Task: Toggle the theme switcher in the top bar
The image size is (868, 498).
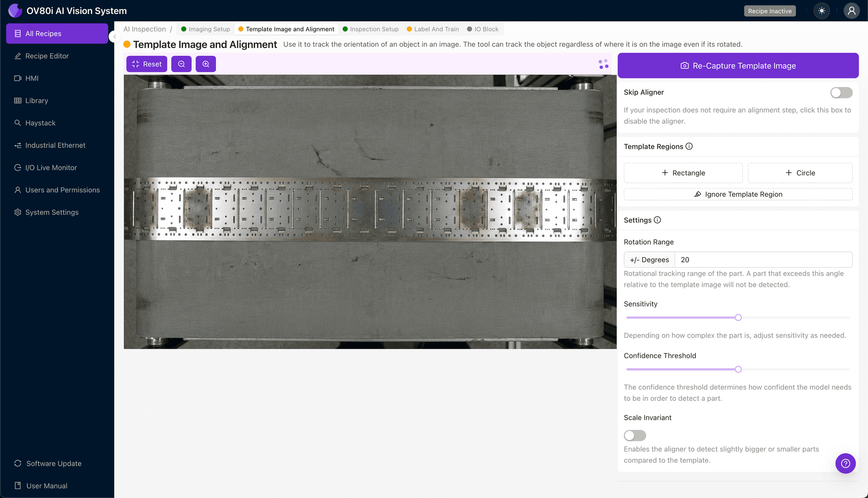Action: (821, 11)
